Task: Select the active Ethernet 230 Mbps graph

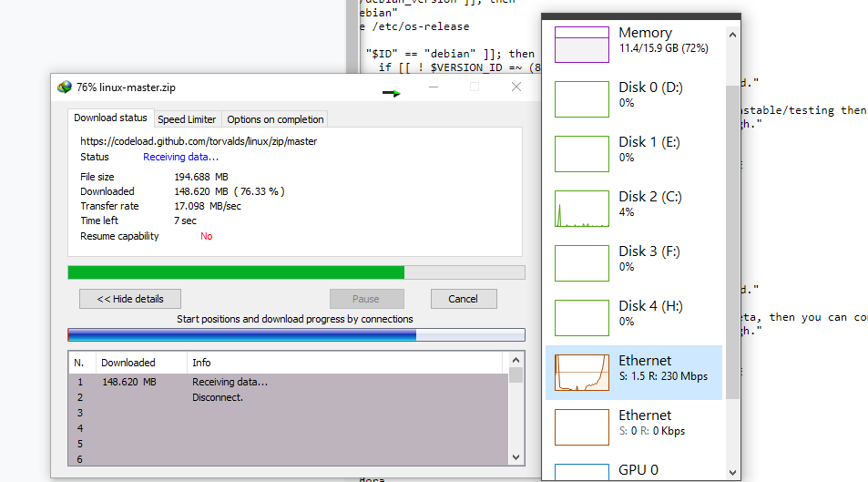Action: coord(581,373)
